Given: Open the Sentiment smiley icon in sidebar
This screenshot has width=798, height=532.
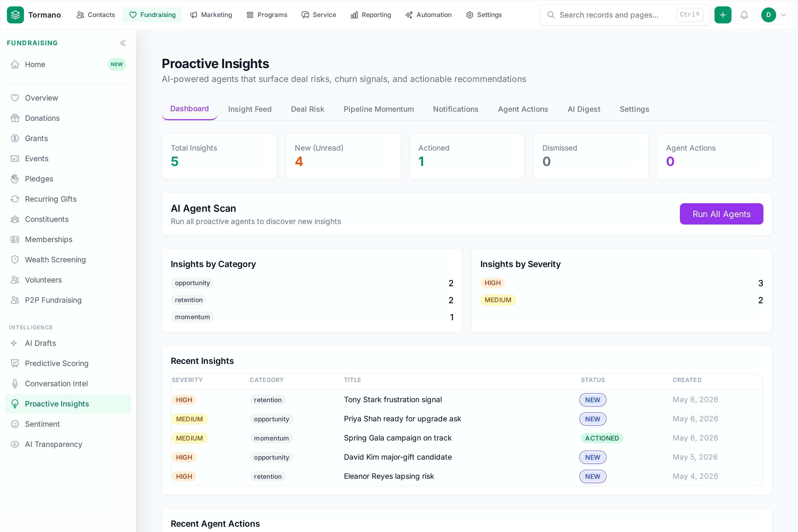Looking at the screenshot, I should (15, 424).
